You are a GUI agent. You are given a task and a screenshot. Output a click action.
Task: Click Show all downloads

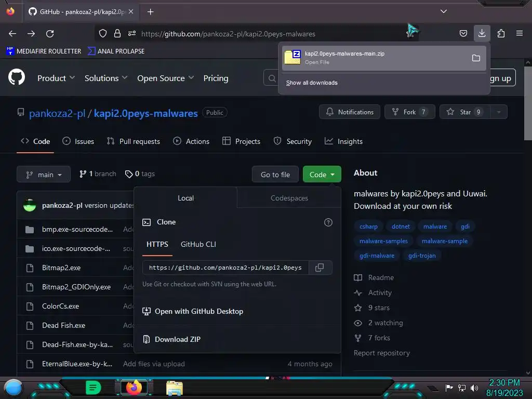(x=312, y=83)
